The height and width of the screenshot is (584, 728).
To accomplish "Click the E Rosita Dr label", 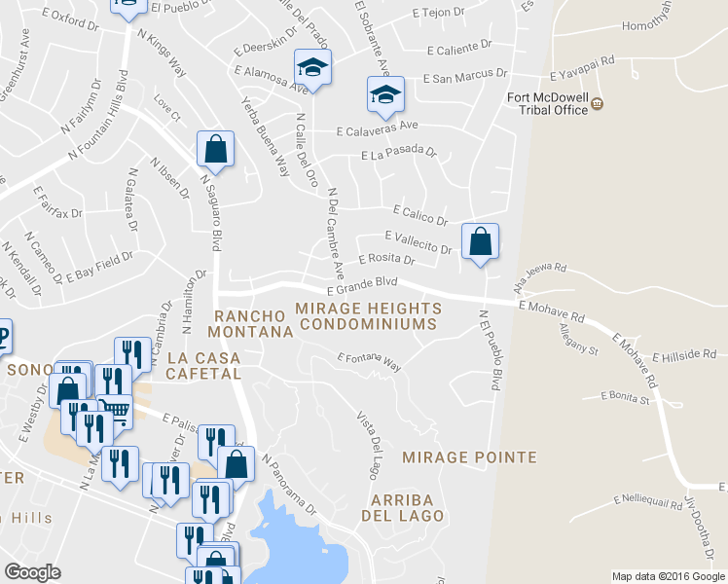I will tap(386, 259).
